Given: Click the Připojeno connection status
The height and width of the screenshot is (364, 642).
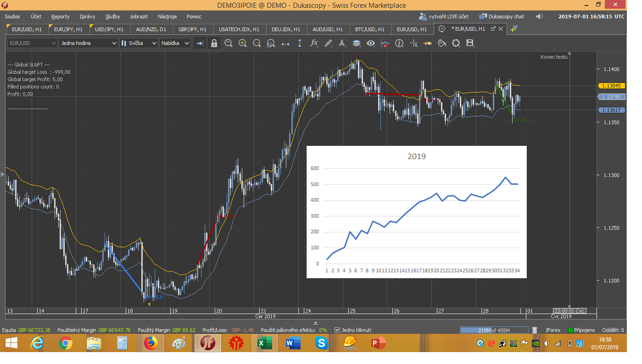Looking at the screenshot, I should point(581,330).
